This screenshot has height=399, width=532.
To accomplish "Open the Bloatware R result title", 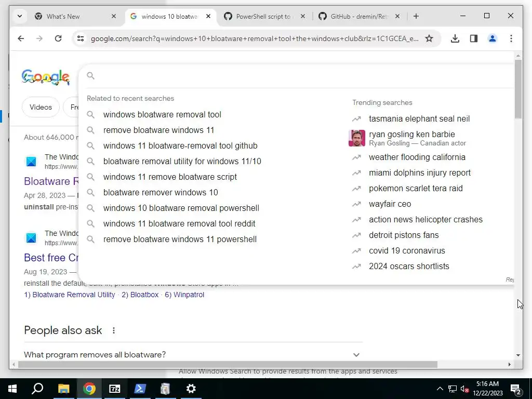I will (x=51, y=181).
